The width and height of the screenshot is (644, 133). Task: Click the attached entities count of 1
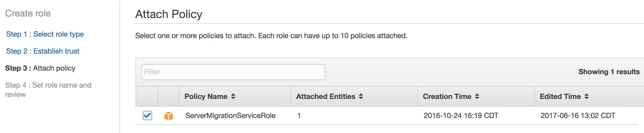pyautogui.click(x=299, y=115)
